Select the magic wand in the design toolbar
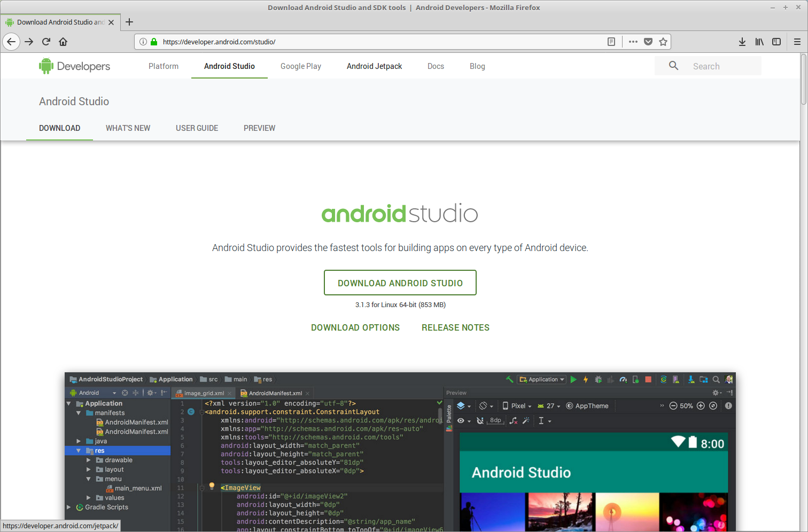 (x=526, y=420)
